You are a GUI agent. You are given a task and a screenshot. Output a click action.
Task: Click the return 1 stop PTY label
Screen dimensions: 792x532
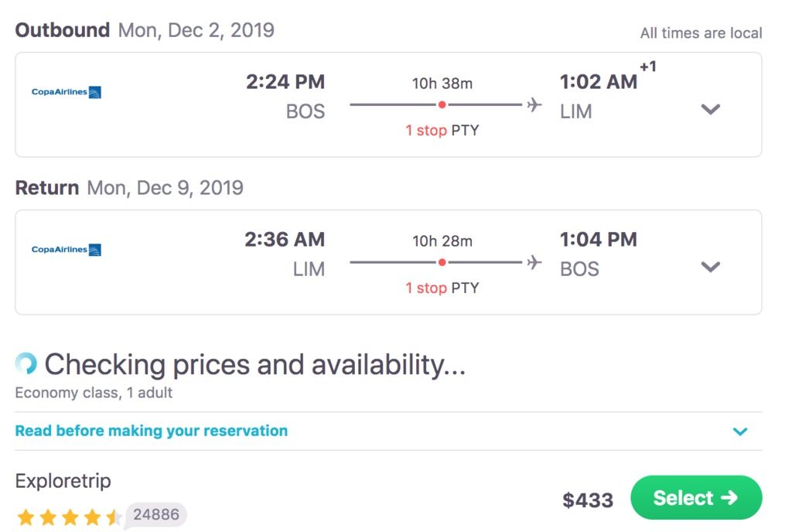(x=442, y=288)
